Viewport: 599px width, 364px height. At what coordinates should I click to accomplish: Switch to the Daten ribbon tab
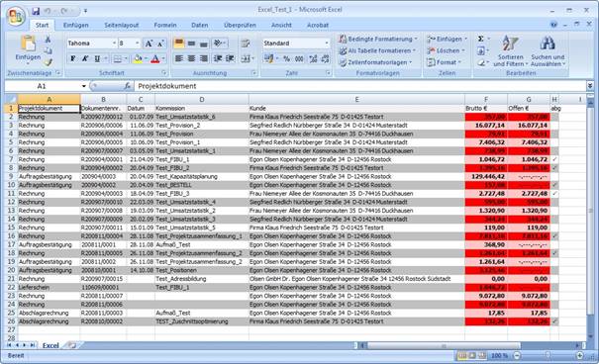pyautogui.click(x=200, y=25)
